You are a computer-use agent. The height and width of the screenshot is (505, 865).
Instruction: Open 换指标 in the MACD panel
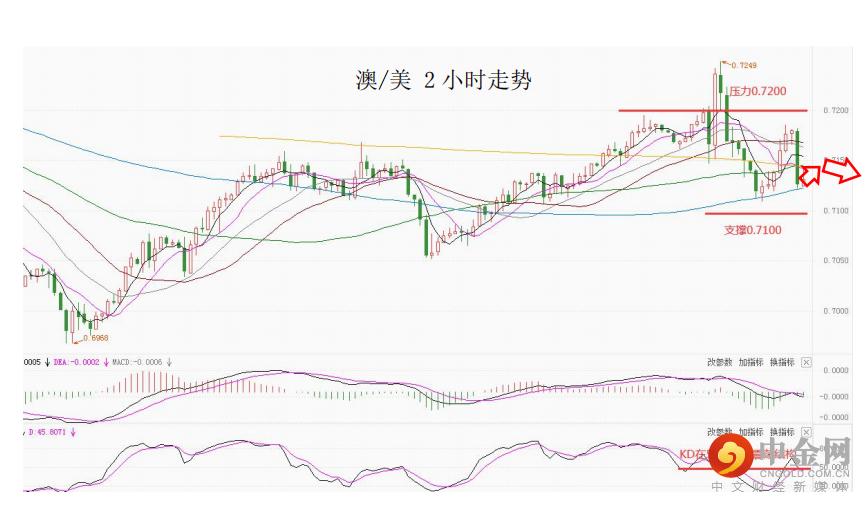click(x=781, y=362)
